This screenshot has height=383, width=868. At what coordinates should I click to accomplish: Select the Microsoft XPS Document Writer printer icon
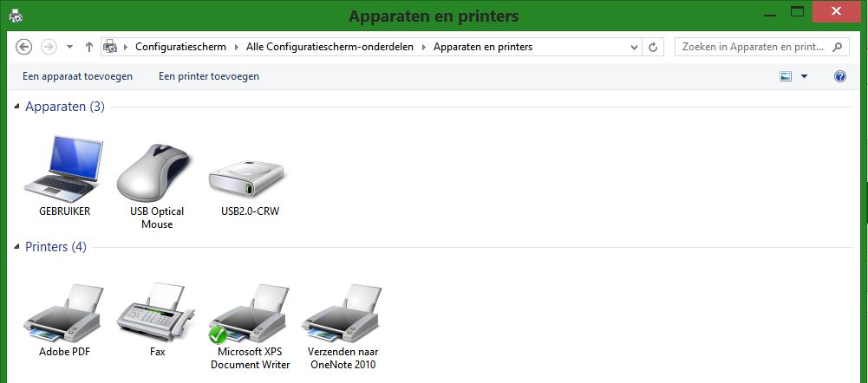[x=249, y=315]
